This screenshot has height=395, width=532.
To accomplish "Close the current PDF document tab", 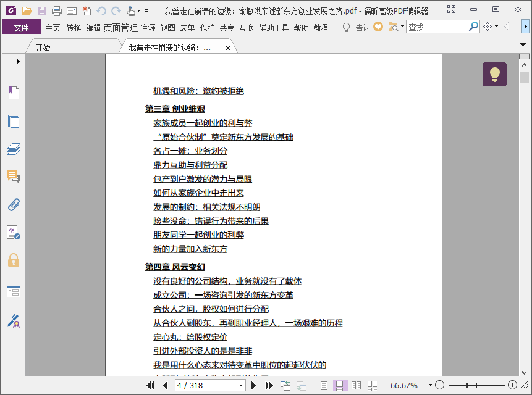I will tap(228, 48).
